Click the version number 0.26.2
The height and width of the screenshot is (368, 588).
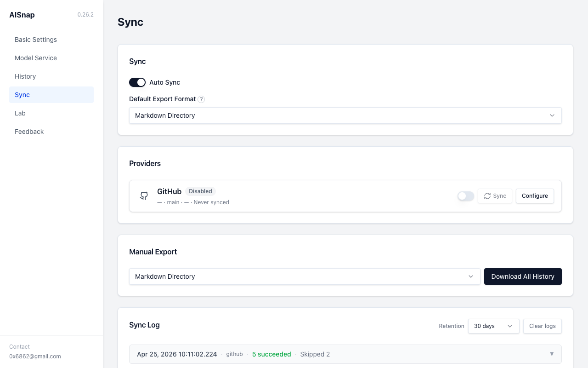(85, 15)
